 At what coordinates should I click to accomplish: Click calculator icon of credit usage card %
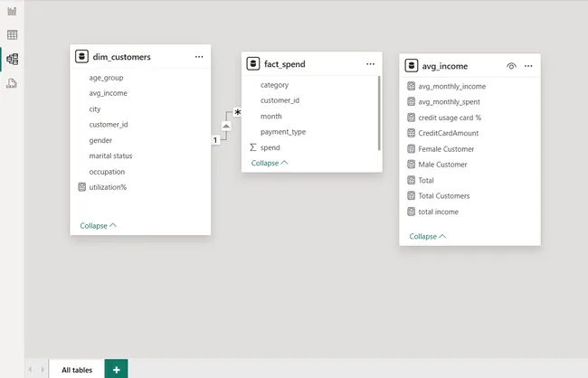coord(411,118)
